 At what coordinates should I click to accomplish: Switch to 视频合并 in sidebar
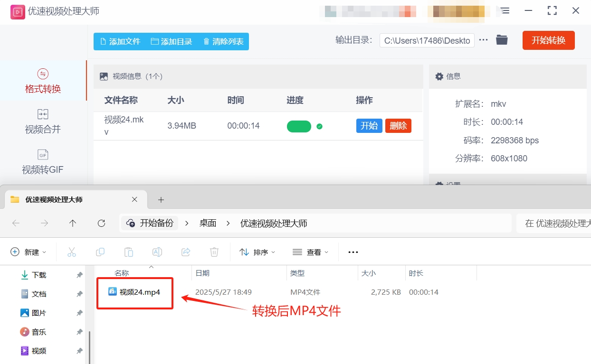[x=43, y=121]
